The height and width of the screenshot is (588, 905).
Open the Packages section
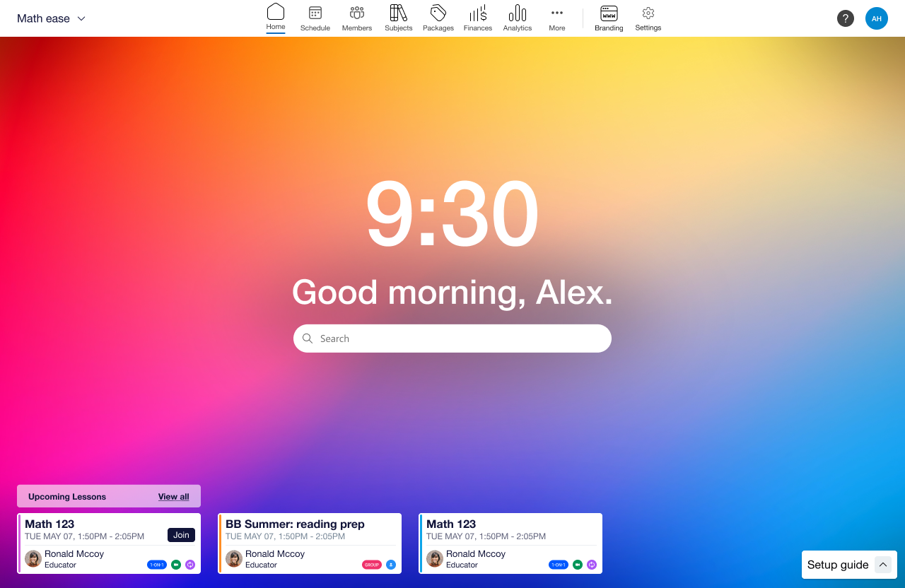pos(438,18)
